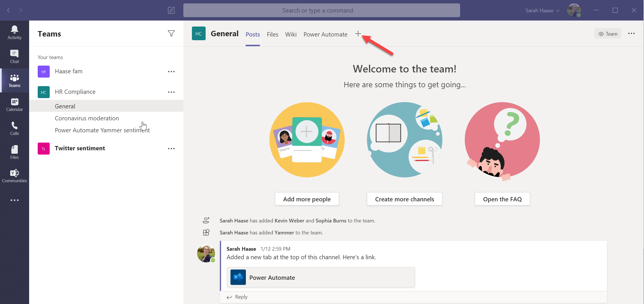Click the Power Automate card icon
Image resolution: width=644 pixels, height=304 pixels.
(x=238, y=277)
